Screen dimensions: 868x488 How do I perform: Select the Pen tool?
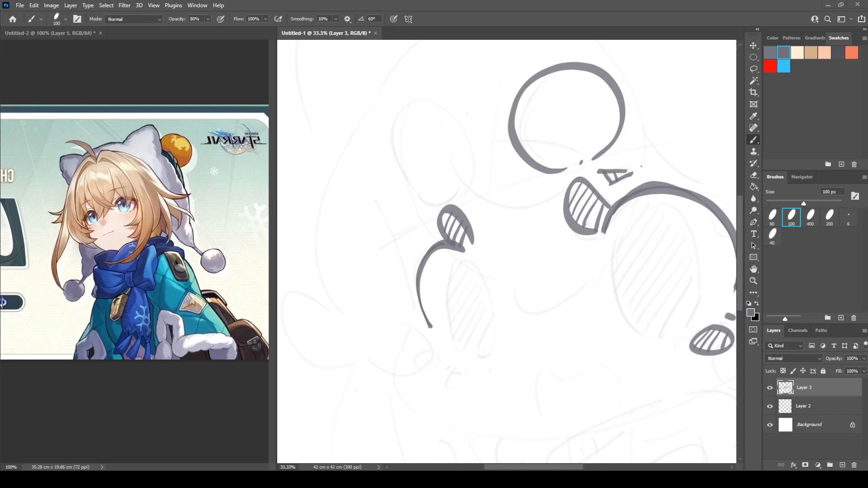pyautogui.click(x=753, y=222)
